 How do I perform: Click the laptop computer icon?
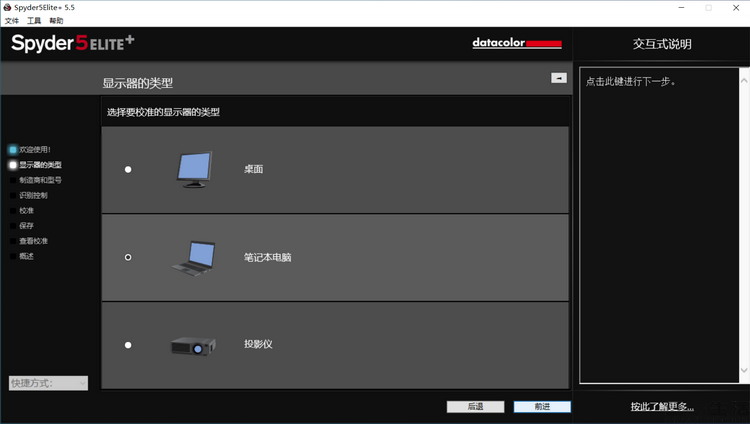(194, 258)
